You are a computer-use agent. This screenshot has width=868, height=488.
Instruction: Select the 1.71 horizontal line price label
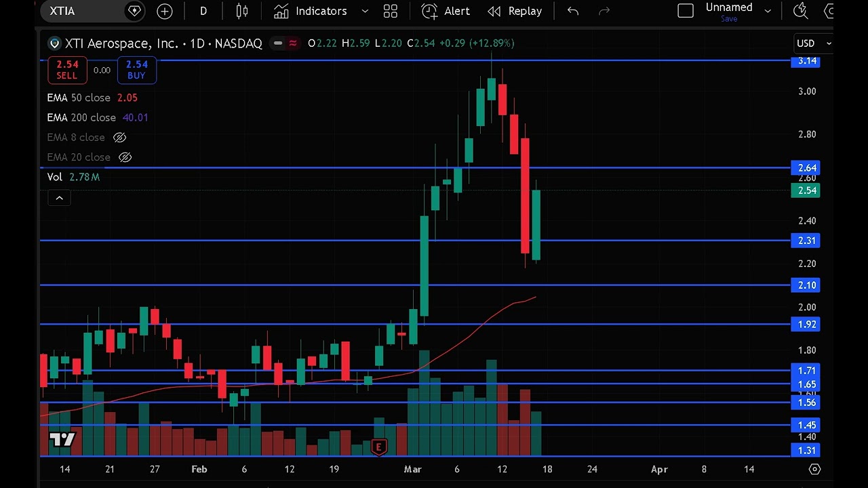[x=807, y=371]
